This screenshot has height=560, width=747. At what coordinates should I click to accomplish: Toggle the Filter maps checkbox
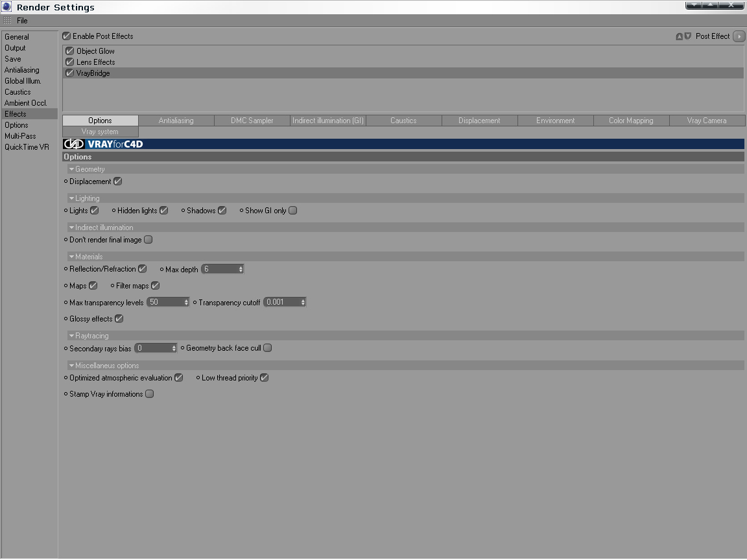pyautogui.click(x=156, y=286)
